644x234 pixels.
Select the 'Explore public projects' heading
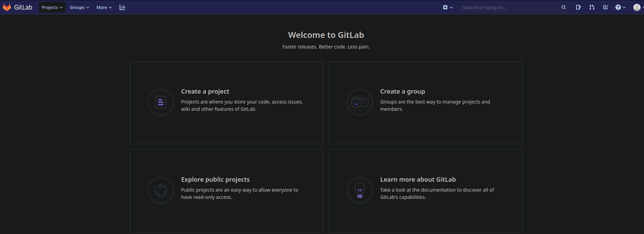pyautogui.click(x=215, y=180)
